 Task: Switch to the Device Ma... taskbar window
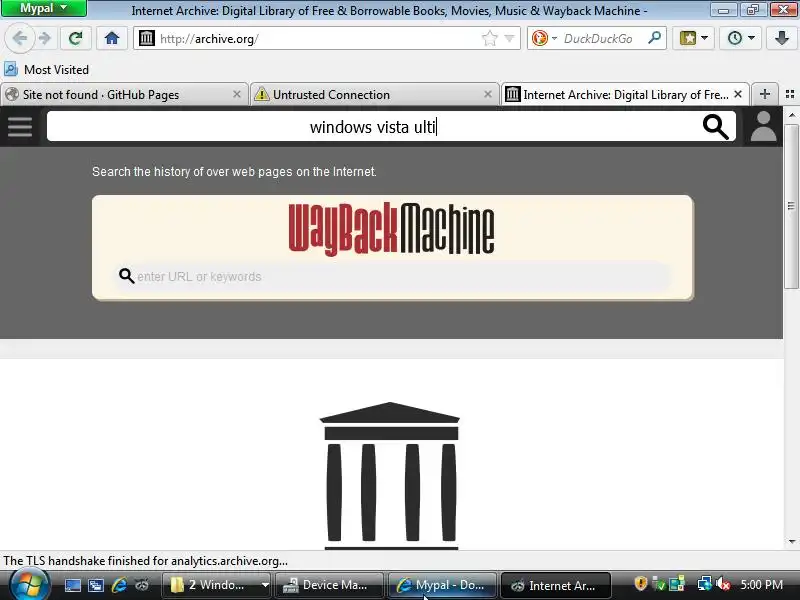(329, 585)
